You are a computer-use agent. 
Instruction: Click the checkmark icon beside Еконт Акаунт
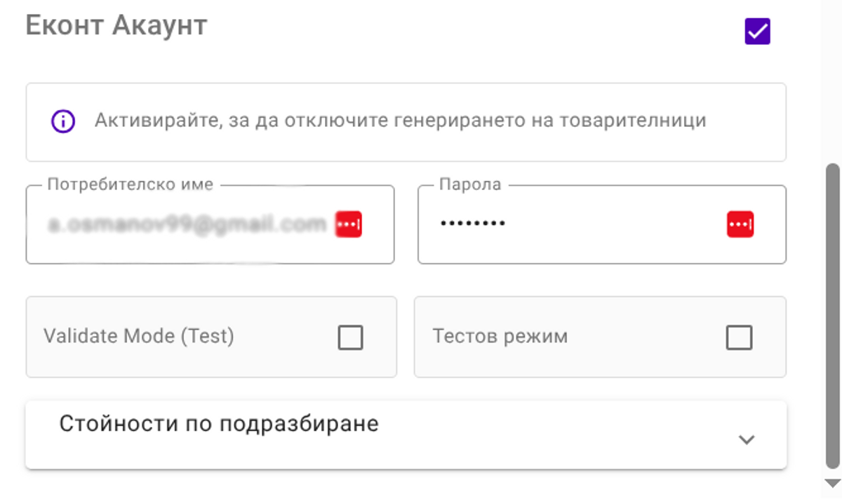pyautogui.click(x=756, y=32)
